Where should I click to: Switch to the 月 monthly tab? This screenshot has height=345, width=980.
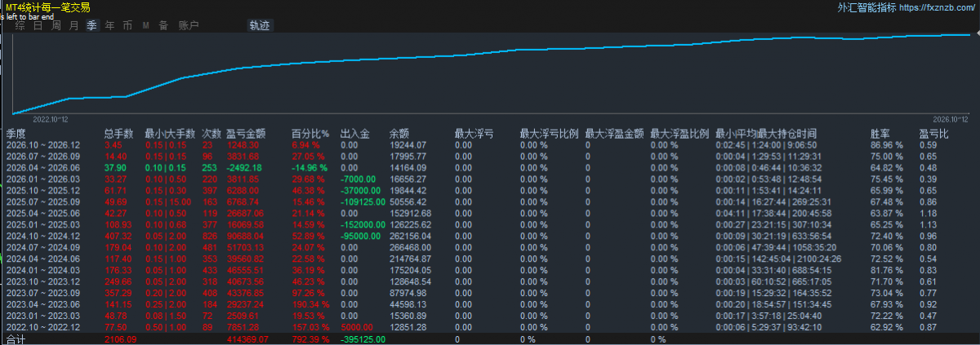click(73, 25)
